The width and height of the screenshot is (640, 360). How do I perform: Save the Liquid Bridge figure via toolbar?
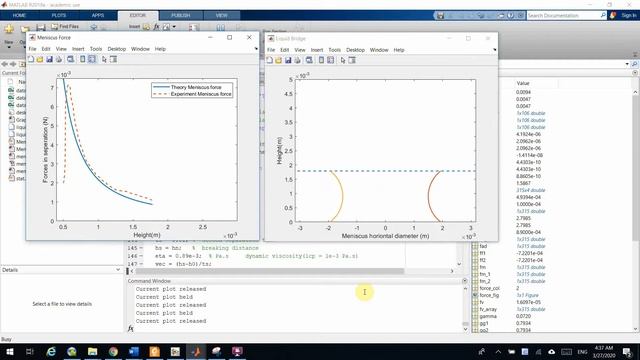(x=288, y=60)
